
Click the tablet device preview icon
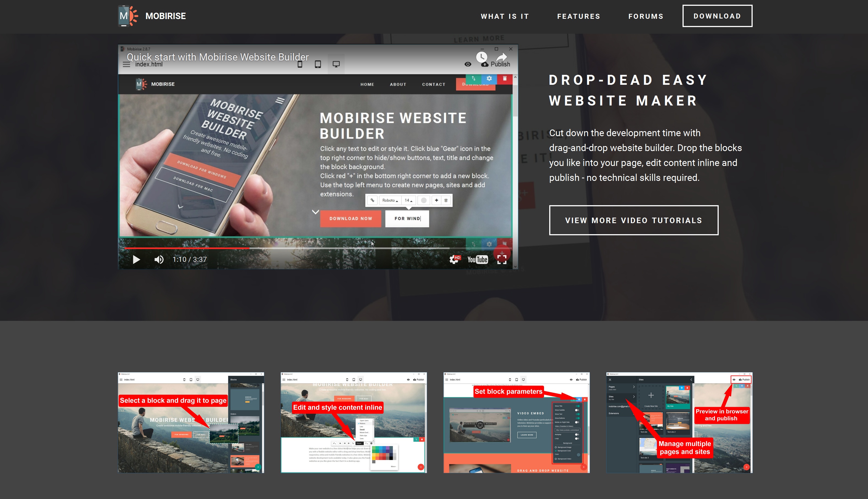(x=318, y=64)
